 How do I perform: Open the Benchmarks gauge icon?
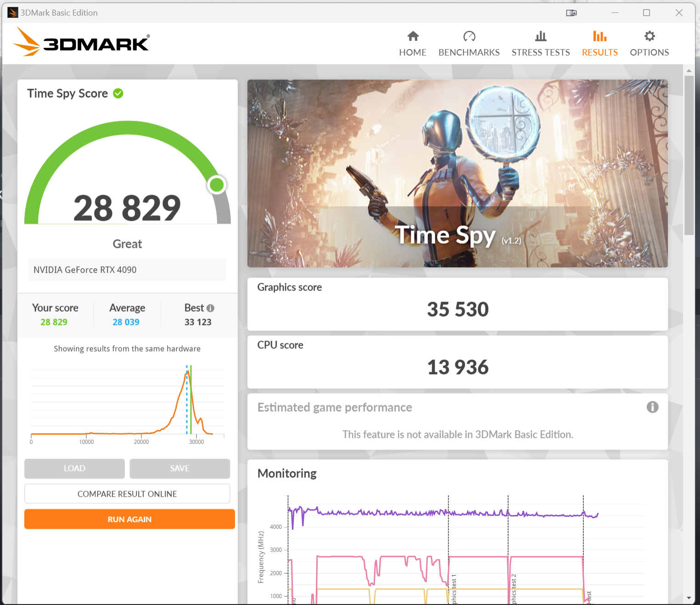tap(469, 36)
